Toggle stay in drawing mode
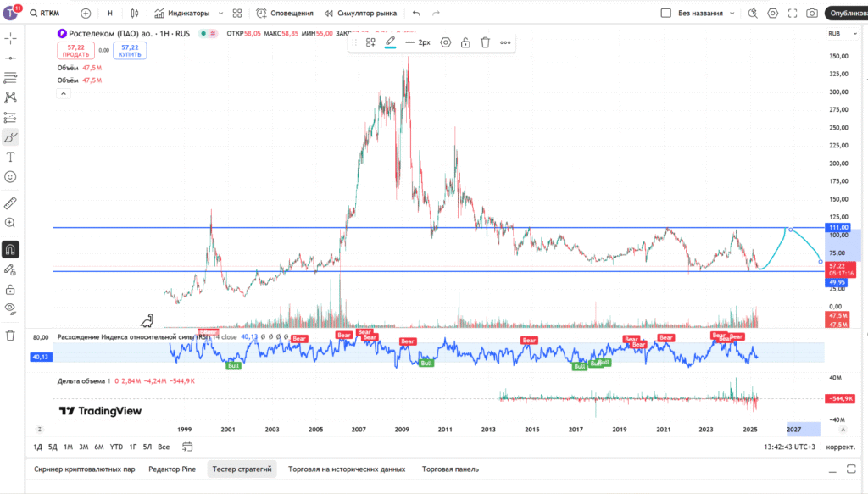Image resolution: width=868 pixels, height=494 pixels. pyautogui.click(x=10, y=270)
